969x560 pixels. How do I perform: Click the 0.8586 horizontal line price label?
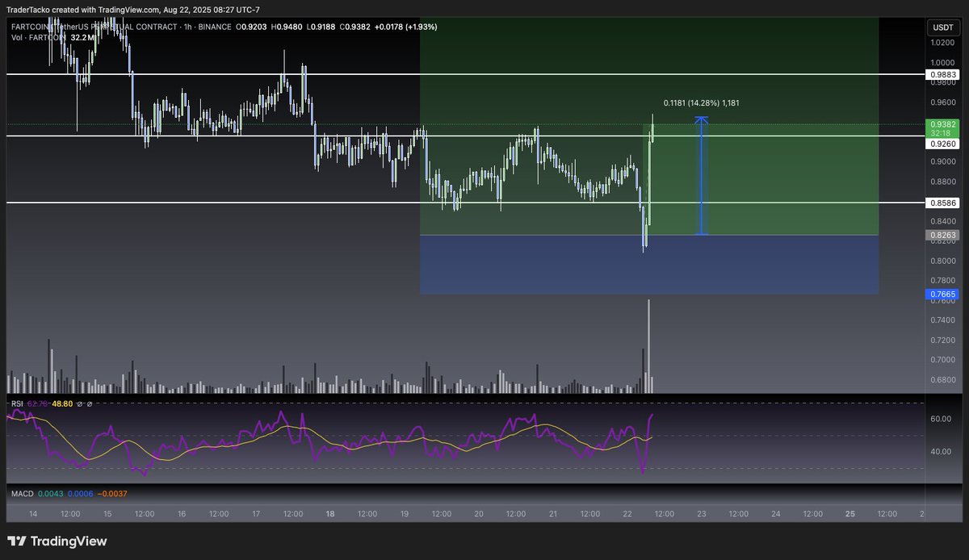pyautogui.click(x=943, y=203)
